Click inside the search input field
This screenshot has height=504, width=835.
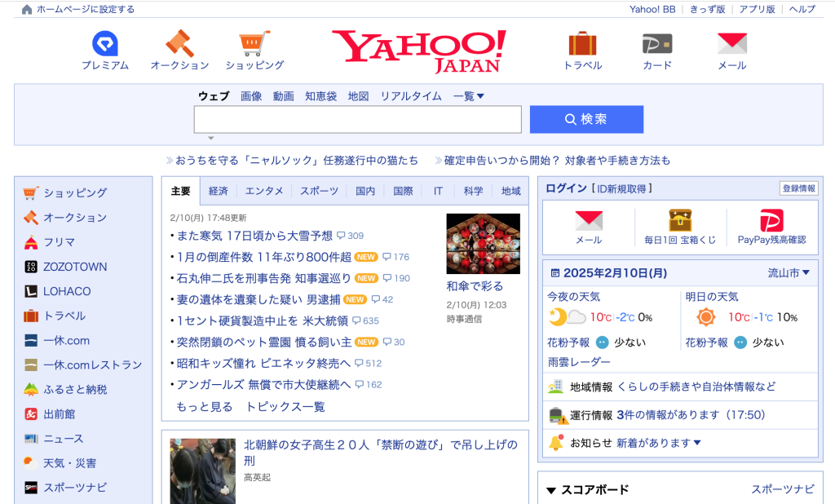click(x=356, y=119)
